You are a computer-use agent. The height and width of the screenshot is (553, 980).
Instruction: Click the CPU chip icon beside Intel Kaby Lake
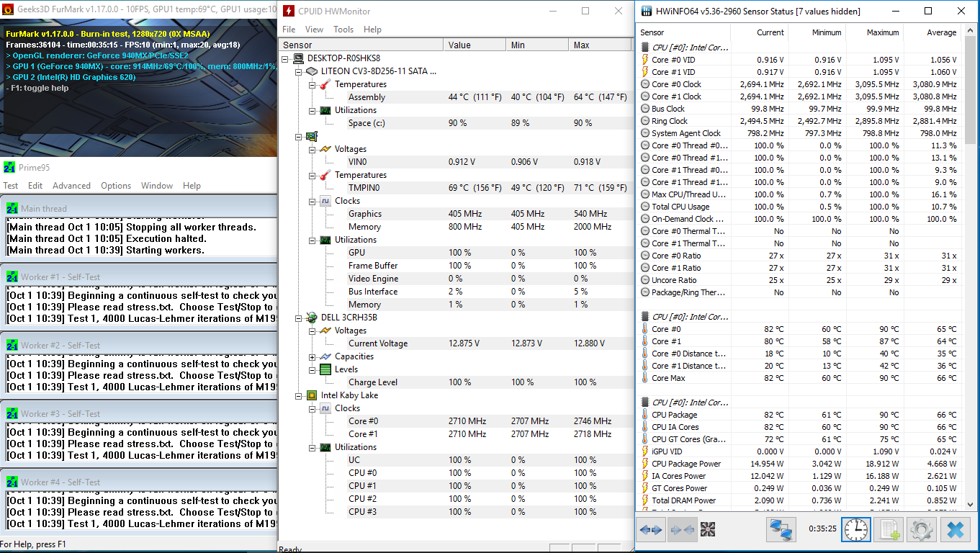point(312,395)
